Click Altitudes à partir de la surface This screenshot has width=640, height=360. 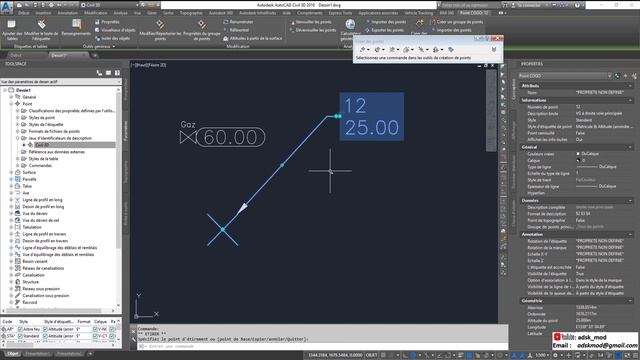(x=252, y=38)
